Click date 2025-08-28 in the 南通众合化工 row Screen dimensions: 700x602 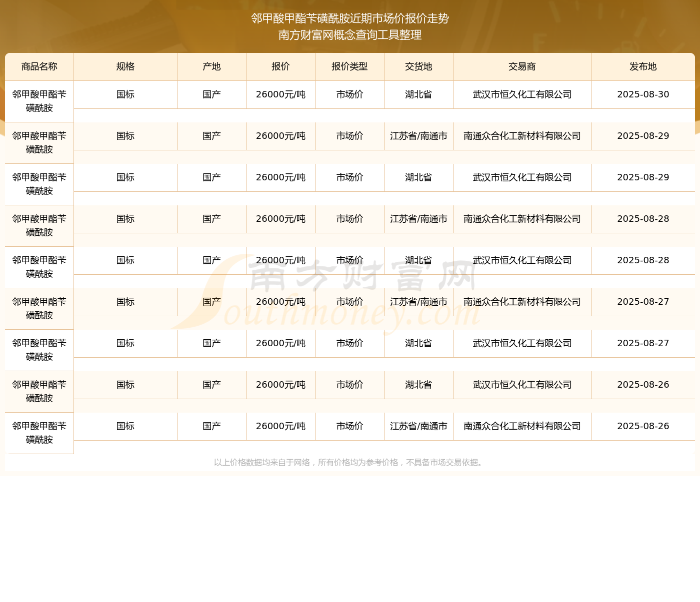[x=643, y=219]
